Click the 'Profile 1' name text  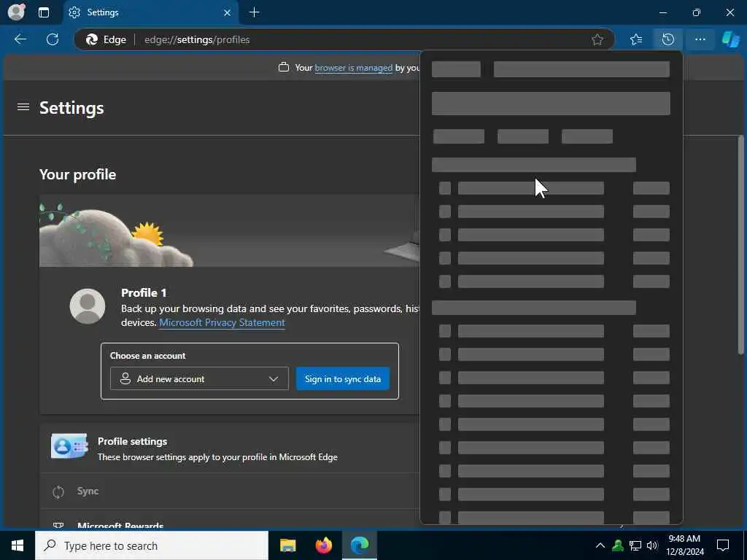point(144,293)
